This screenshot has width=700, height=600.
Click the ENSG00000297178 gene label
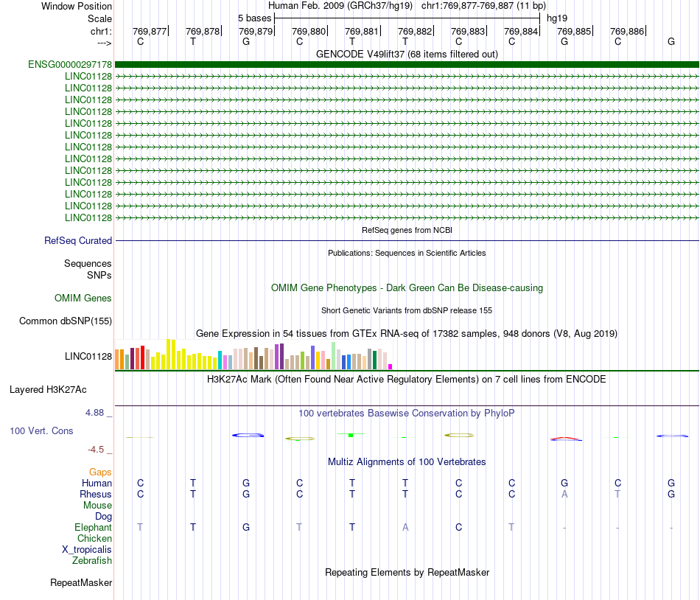tap(70, 64)
